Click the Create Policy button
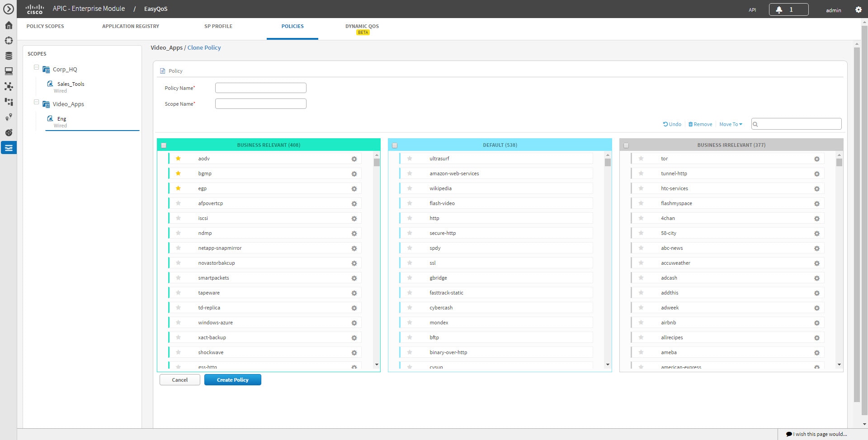The height and width of the screenshot is (440, 868). pyautogui.click(x=233, y=380)
